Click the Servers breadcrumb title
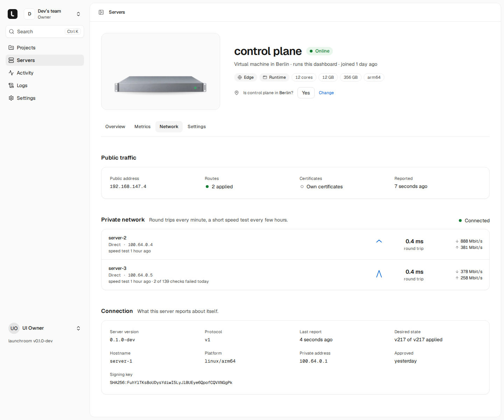The width and height of the screenshot is (504, 420). tap(117, 12)
